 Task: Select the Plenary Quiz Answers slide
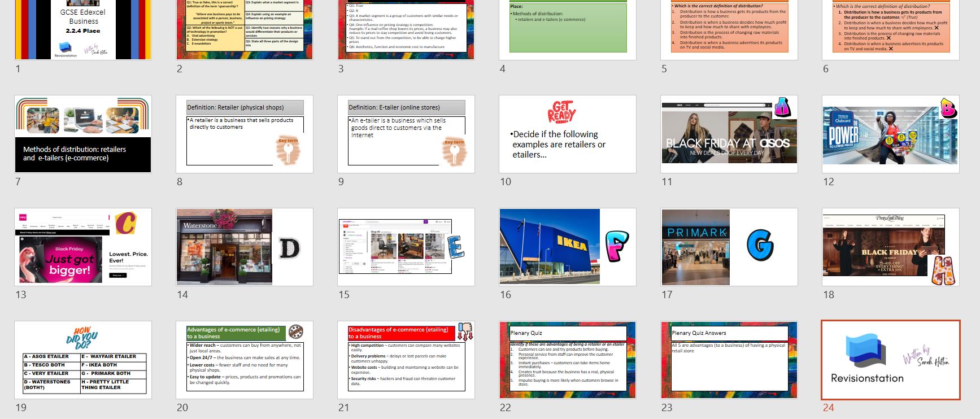[729, 360]
